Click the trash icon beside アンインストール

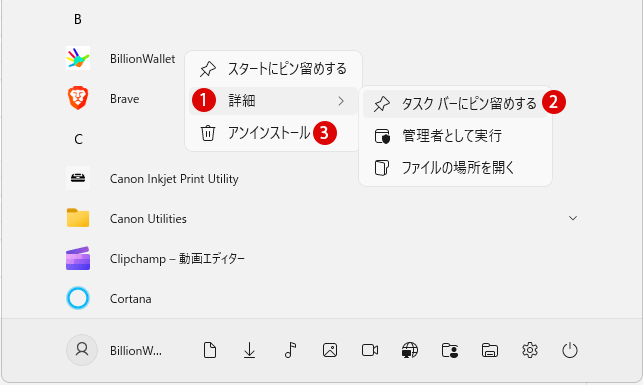point(208,133)
